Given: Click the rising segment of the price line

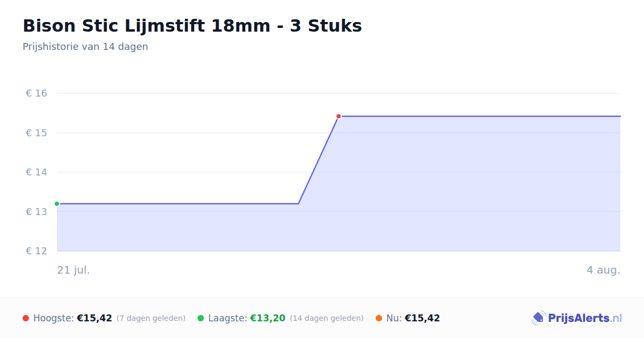Looking at the screenshot, I should [318, 160].
